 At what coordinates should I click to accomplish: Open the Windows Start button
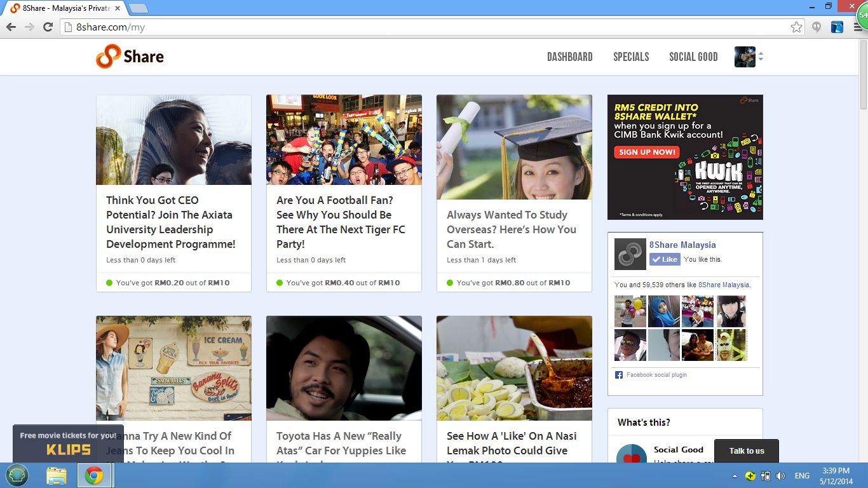[x=17, y=475]
